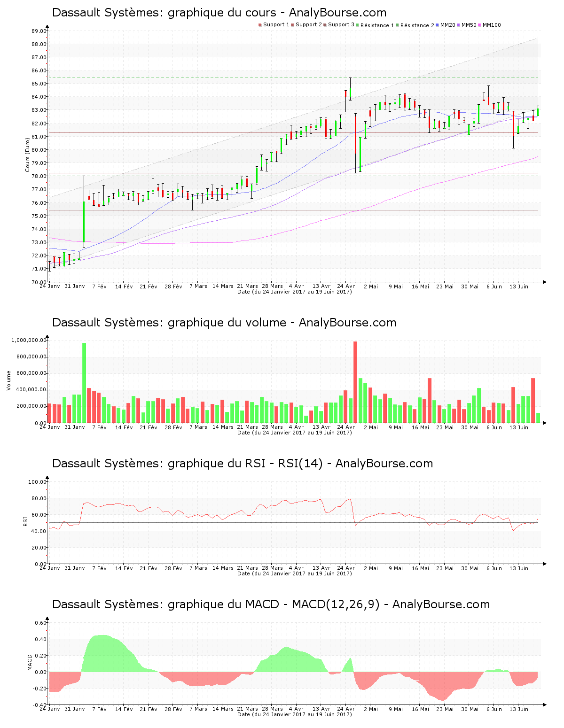Screen dimensions: 564x728
Task: Click the 'Volume' vertical axis label
Action: (8, 380)
